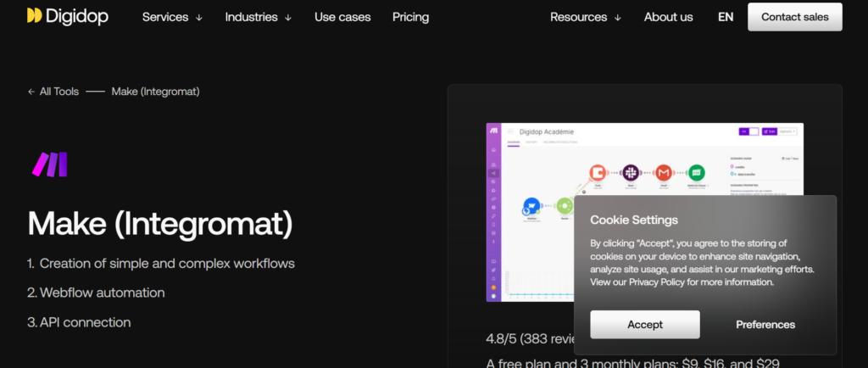
Task: Click the green Router module icon
Action: 564,205
